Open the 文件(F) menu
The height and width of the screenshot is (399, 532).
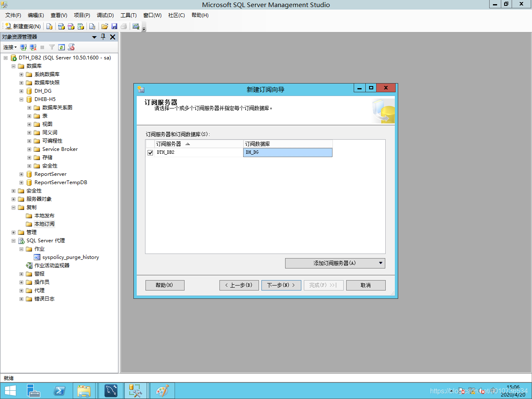(13, 15)
